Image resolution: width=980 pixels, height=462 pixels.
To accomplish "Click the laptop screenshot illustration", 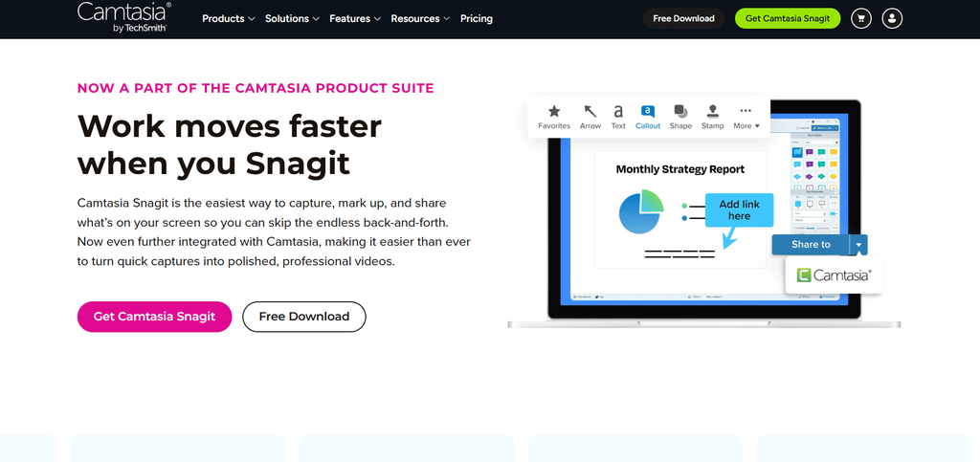I will point(704,212).
